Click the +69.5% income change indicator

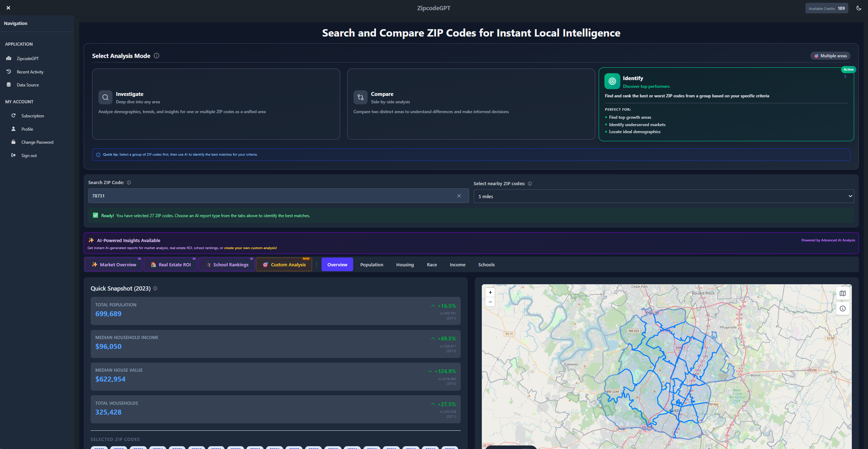coord(443,339)
